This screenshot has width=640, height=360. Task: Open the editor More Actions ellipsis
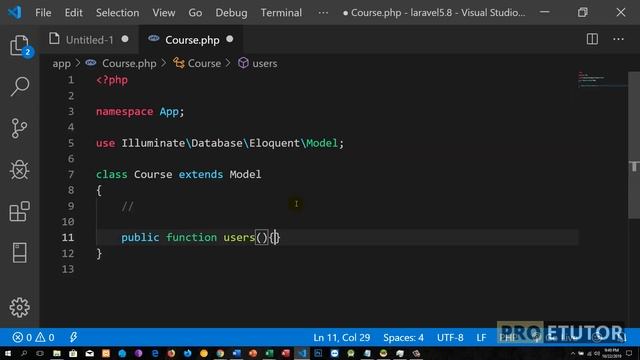[618, 39]
